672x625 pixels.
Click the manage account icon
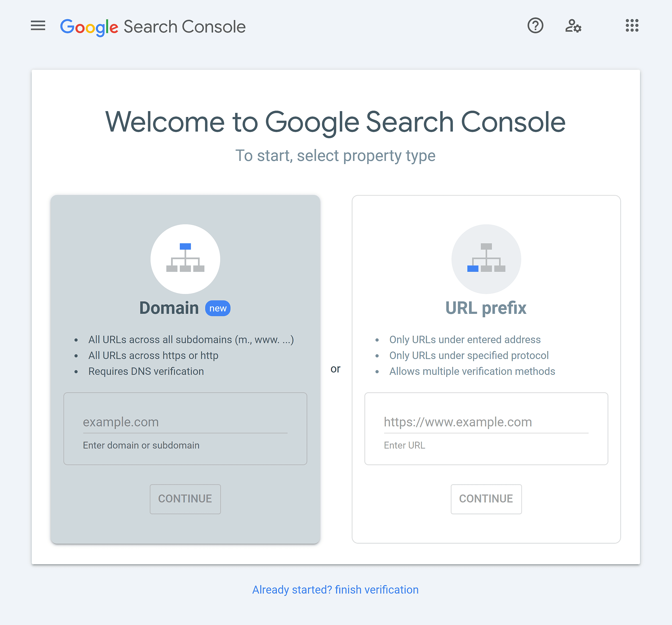point(573,25)
